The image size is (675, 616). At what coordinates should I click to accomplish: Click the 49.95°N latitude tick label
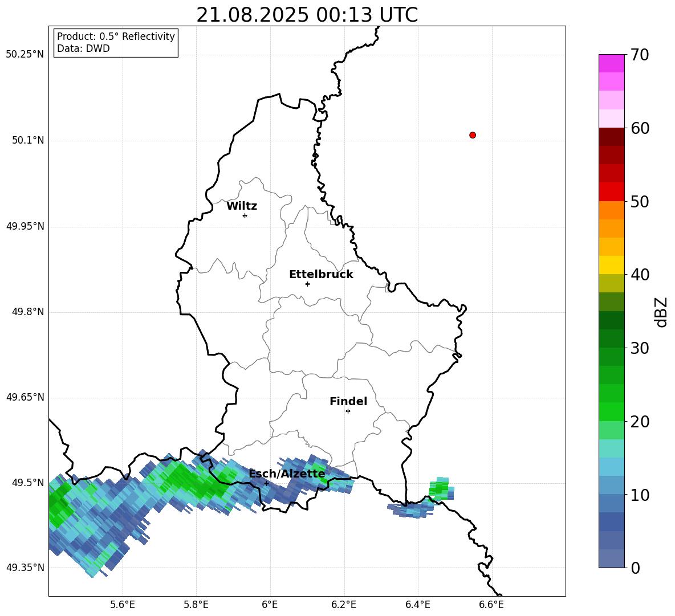[x=25, y=226]
